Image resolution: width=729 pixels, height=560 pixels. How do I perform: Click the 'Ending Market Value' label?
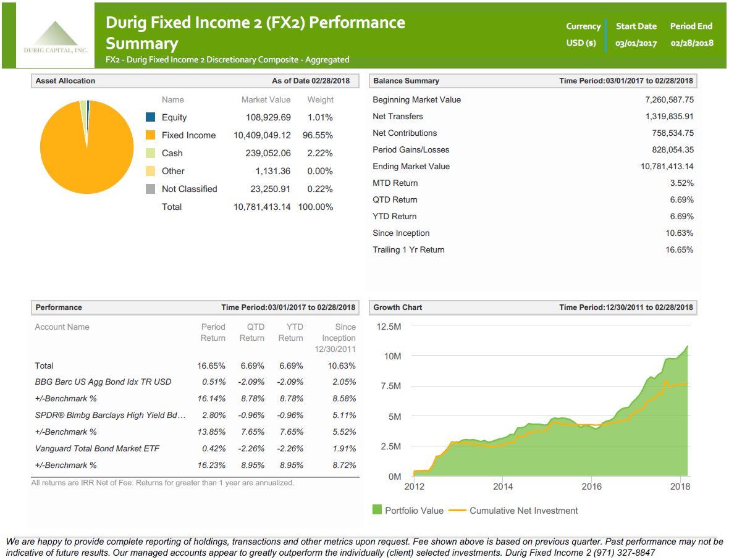coord(411,166)
